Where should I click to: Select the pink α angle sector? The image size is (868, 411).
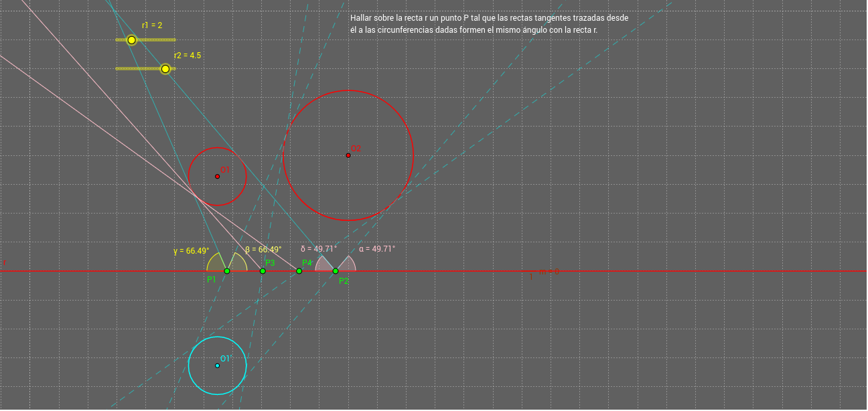[347, 264]
